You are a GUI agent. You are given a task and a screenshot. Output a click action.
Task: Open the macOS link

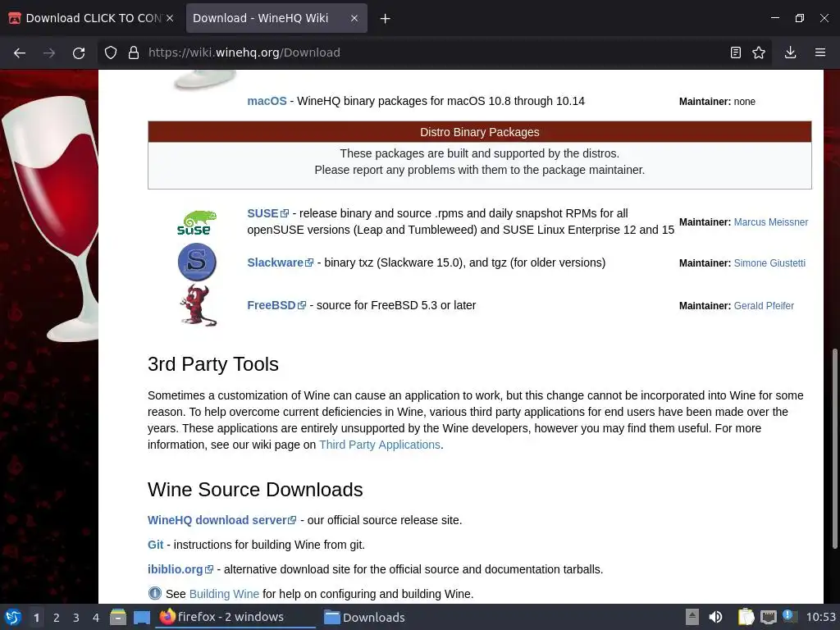pos(267,101)
